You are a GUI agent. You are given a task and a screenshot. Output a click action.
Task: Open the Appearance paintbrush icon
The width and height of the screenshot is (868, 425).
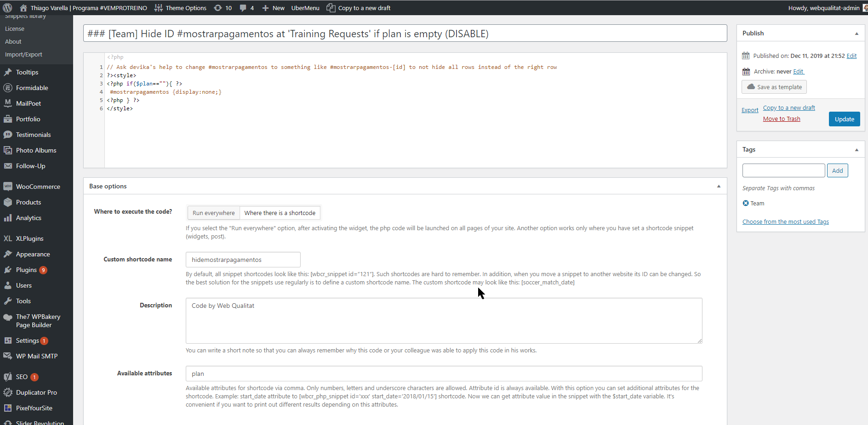coord(8,254)
